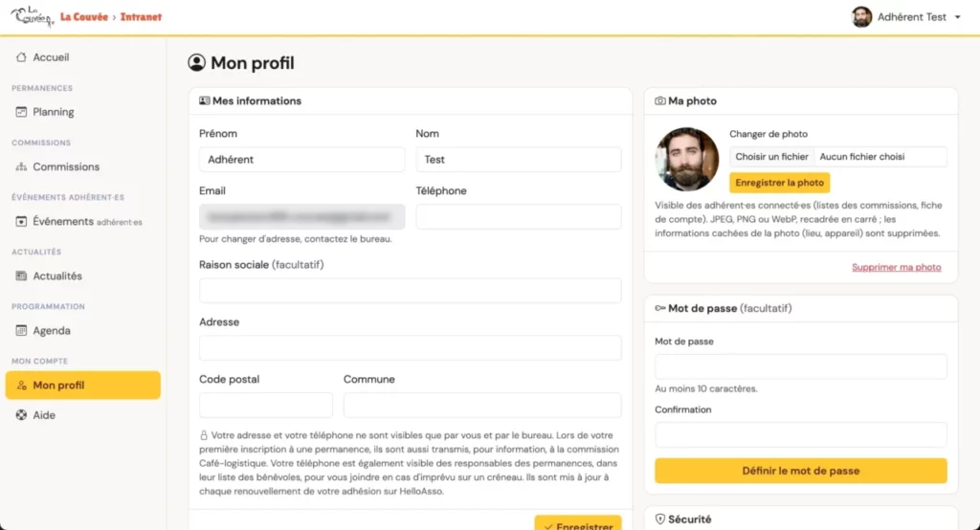Click the 'Mes informations' card title
This screenshot has width=980, height=530.
[256, 100]
